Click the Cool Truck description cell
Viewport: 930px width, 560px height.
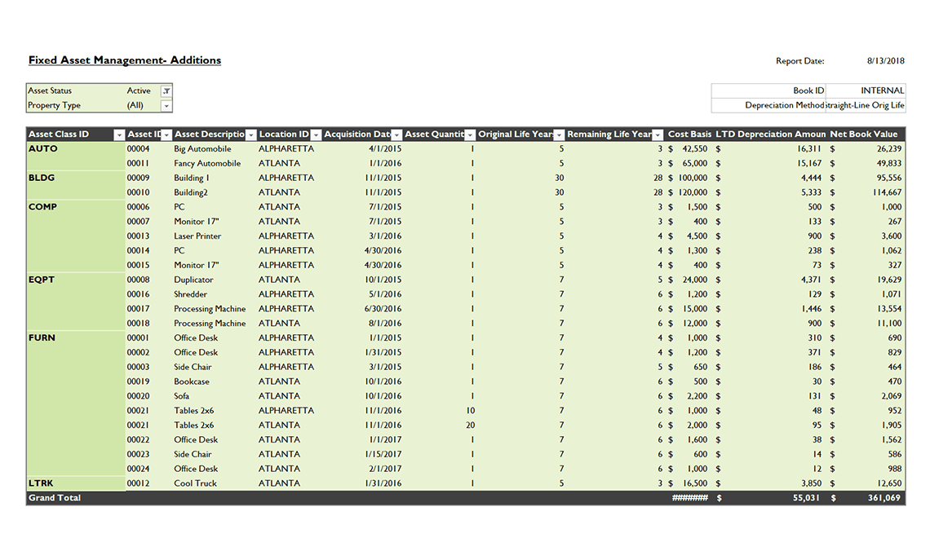click(195, 483)
